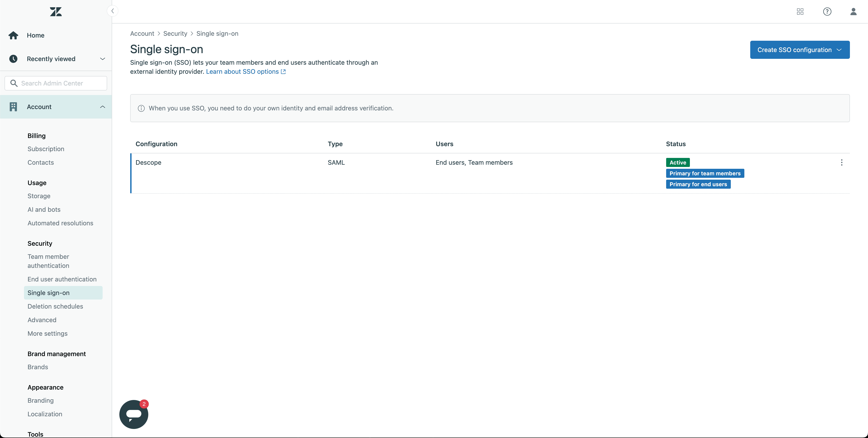Viewport: 868px width, 438px height.
Task: Open the user profile icon
Action: pyautogui.click(x=853, y=12)
